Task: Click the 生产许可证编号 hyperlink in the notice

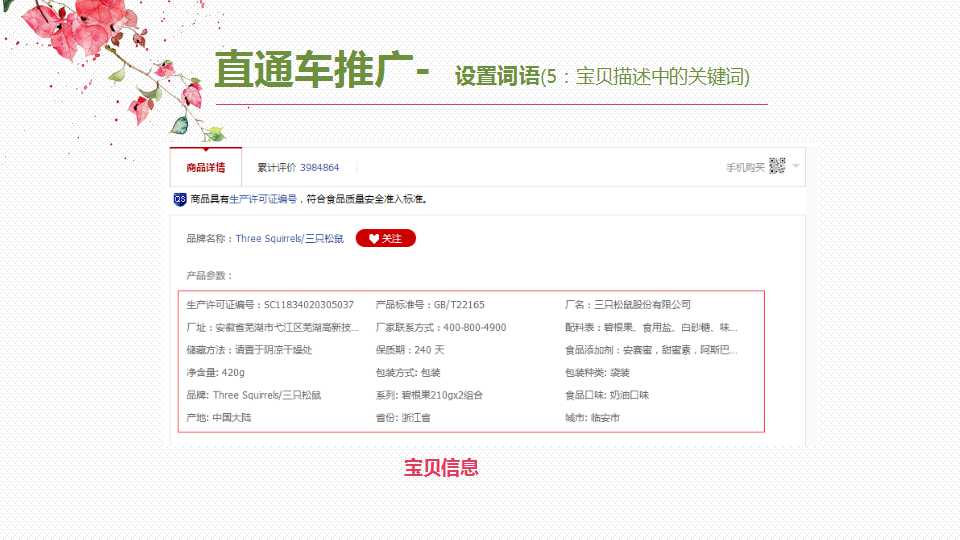Action: [263, 199]
